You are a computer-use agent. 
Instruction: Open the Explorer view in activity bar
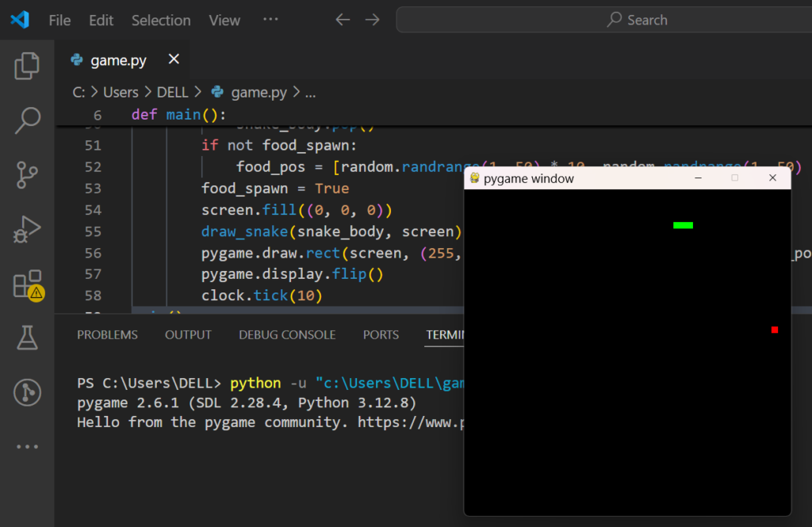pyautogui.click(x=27, y=66)
